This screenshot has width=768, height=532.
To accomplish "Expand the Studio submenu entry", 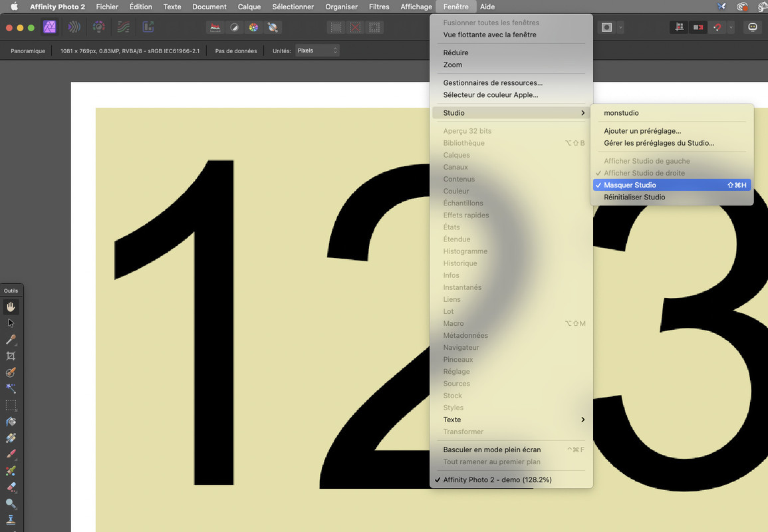I will pos(511,112).
